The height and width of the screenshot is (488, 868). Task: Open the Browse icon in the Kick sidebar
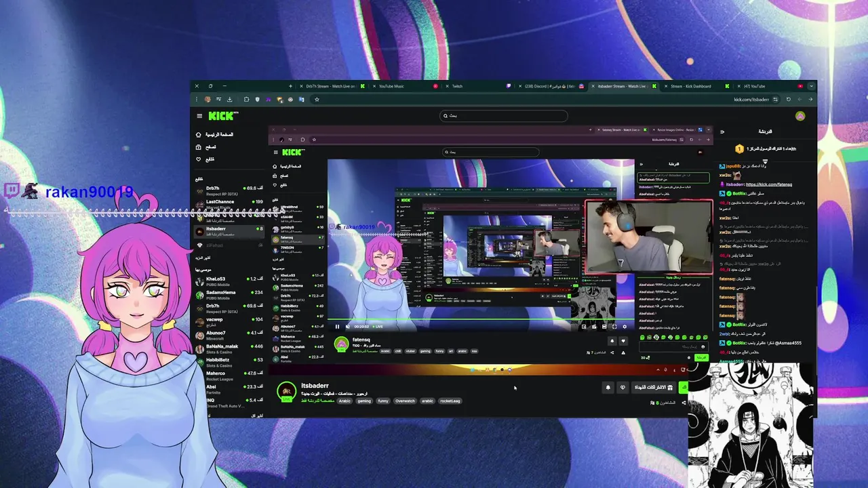coord(199,146)
